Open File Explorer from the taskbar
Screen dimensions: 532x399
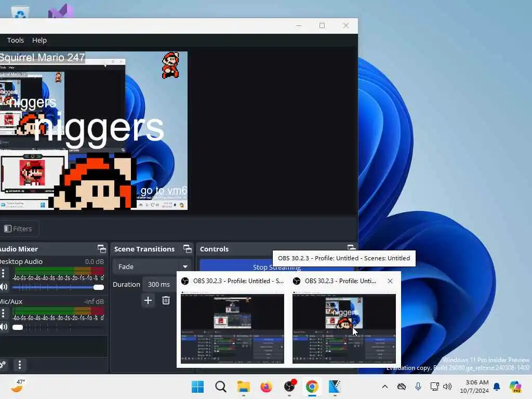click(x=243, y=387)
